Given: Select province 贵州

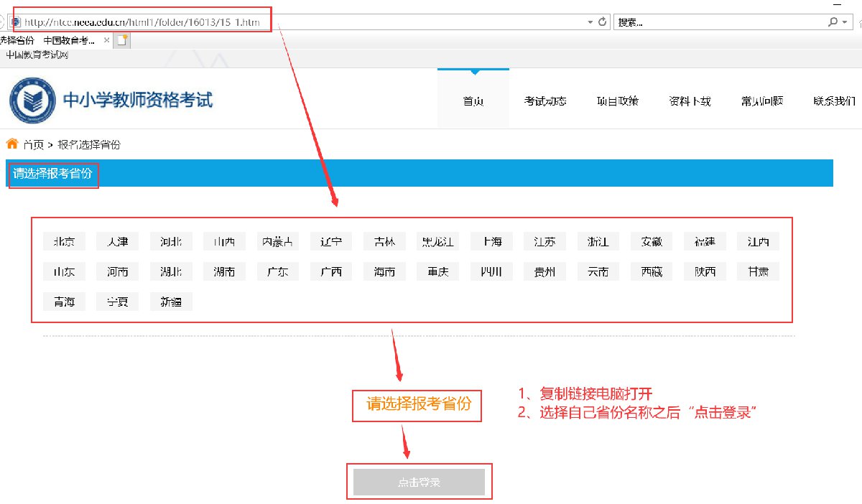Looking at the screenshot, I should pos(545,271).
